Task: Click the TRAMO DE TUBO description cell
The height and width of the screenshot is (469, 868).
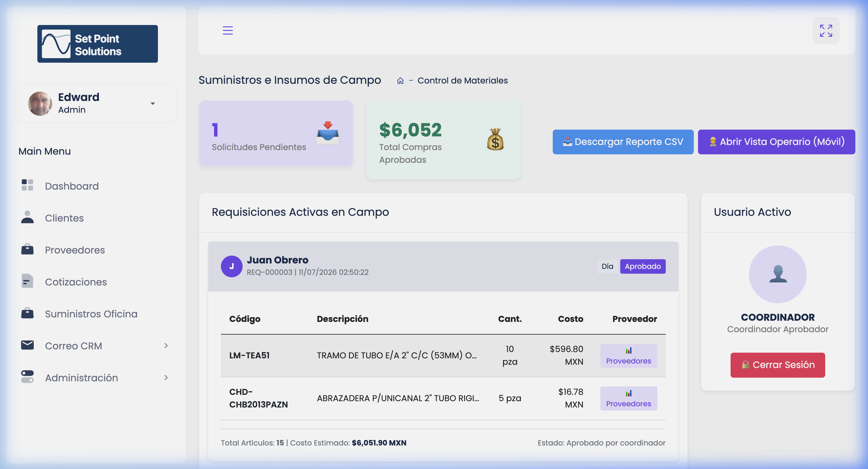Action: pos(397,355)
